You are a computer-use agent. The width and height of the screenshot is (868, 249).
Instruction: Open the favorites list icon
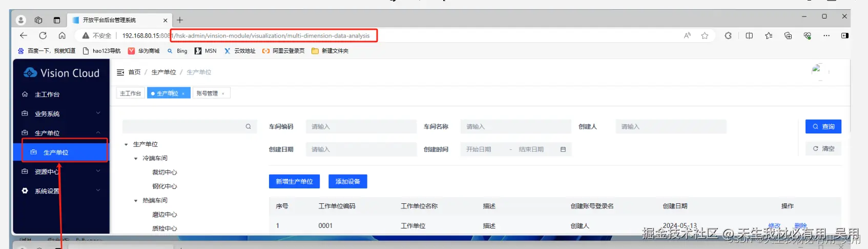point(769,35)
